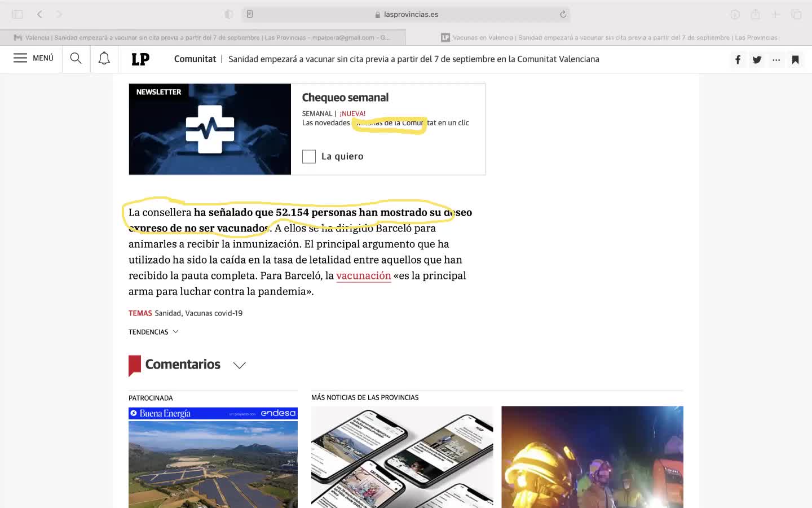Open Reader view icon in address bar
Image resolution: width=812 pixels, height=508 pixels.
[250, 14]
